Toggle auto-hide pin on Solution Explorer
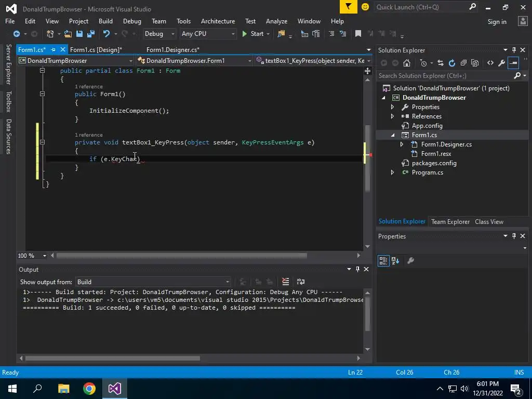The width and height of the screenshot is (532, 399). (x=514, y=50)
